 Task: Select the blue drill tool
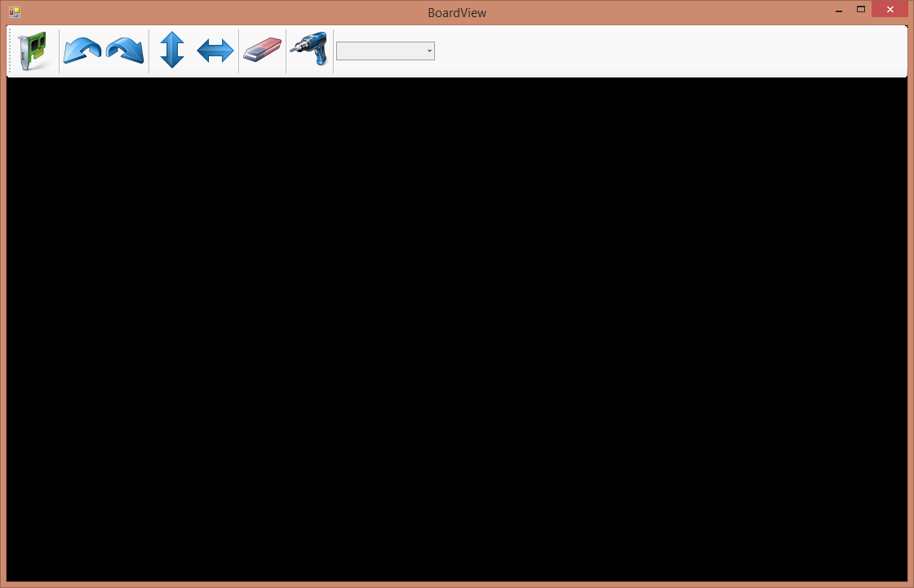pyautogui.click(x=309, y=51)
